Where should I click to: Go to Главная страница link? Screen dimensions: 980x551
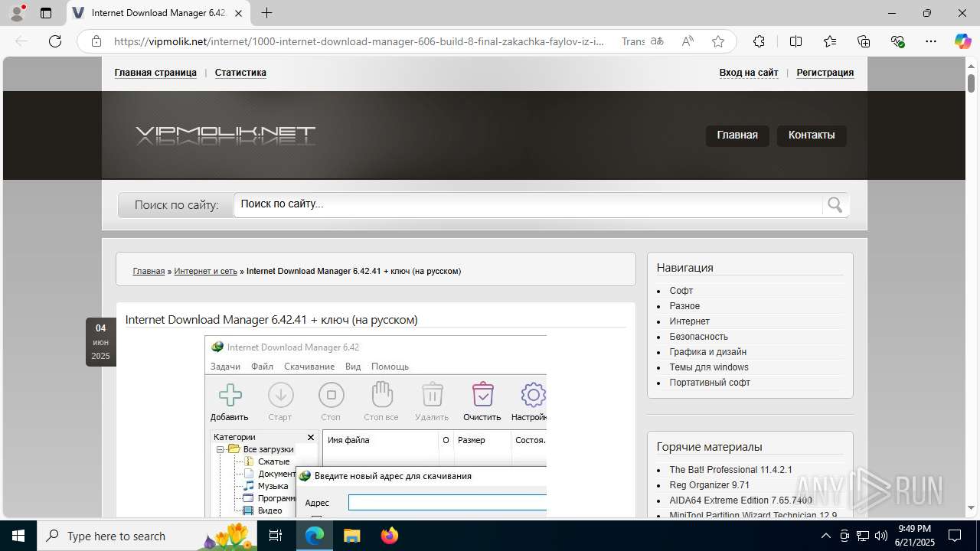[155, 73]
